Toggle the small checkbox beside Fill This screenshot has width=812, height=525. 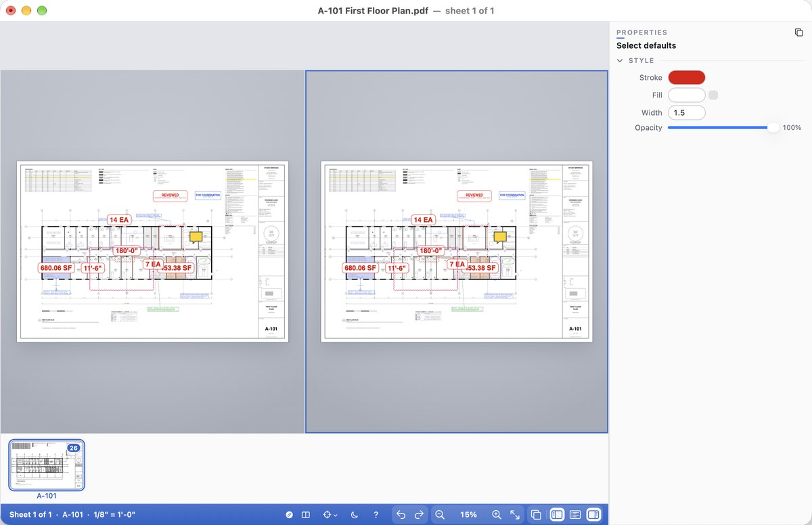713,95
